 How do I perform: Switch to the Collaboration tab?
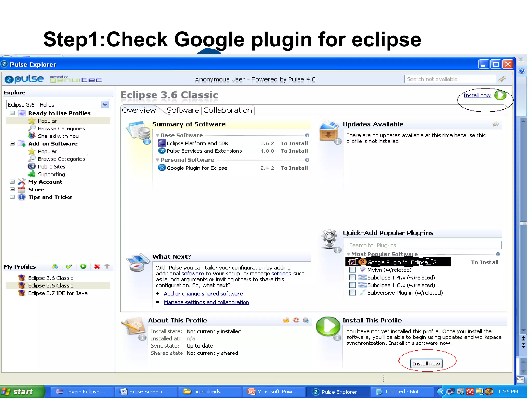point(228,110)
